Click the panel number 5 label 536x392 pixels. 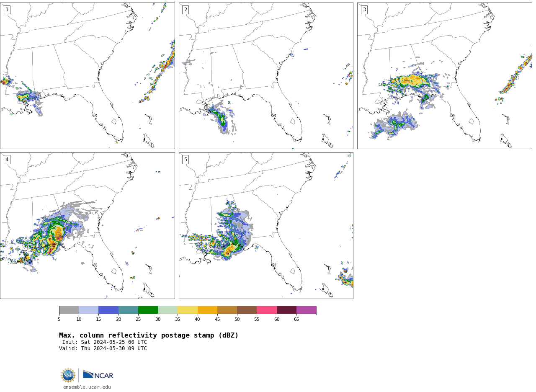(x=186, y=160)
